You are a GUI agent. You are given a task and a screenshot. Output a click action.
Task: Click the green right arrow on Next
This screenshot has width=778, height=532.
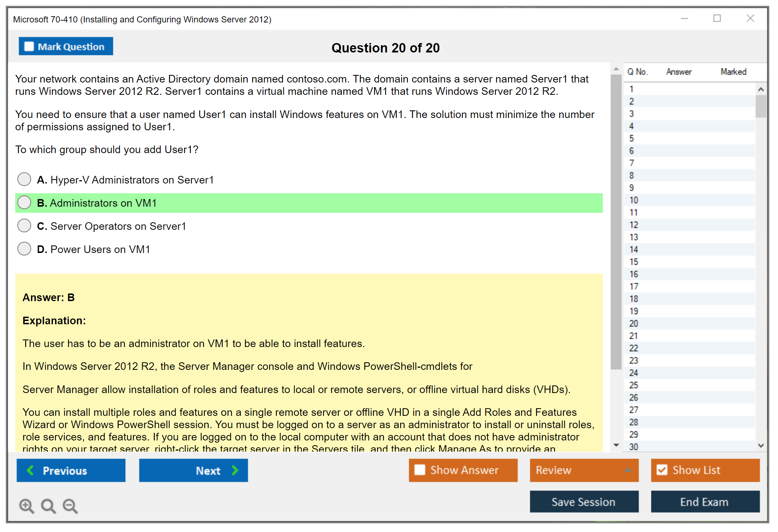tap(235, 470)
